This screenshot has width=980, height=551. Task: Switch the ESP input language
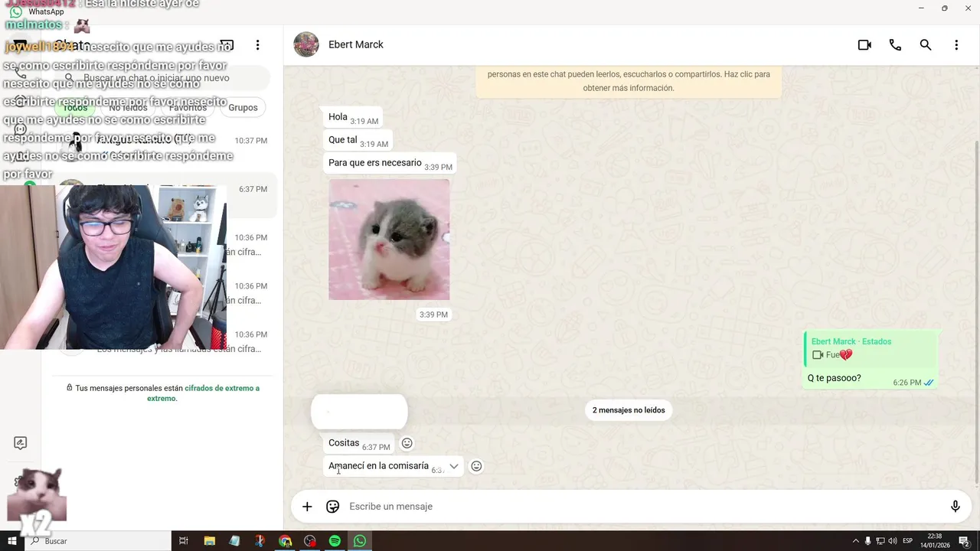(x=908, y=541)
